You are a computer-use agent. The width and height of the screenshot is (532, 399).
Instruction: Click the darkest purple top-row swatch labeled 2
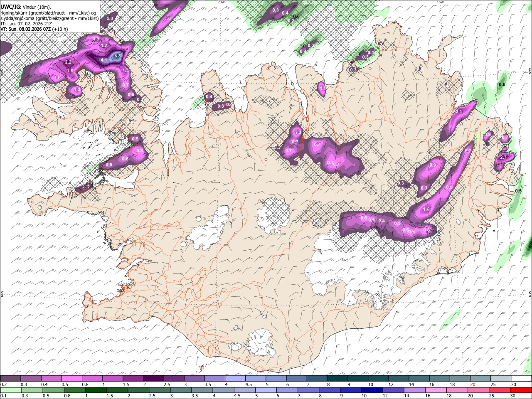tap(153, 379)
